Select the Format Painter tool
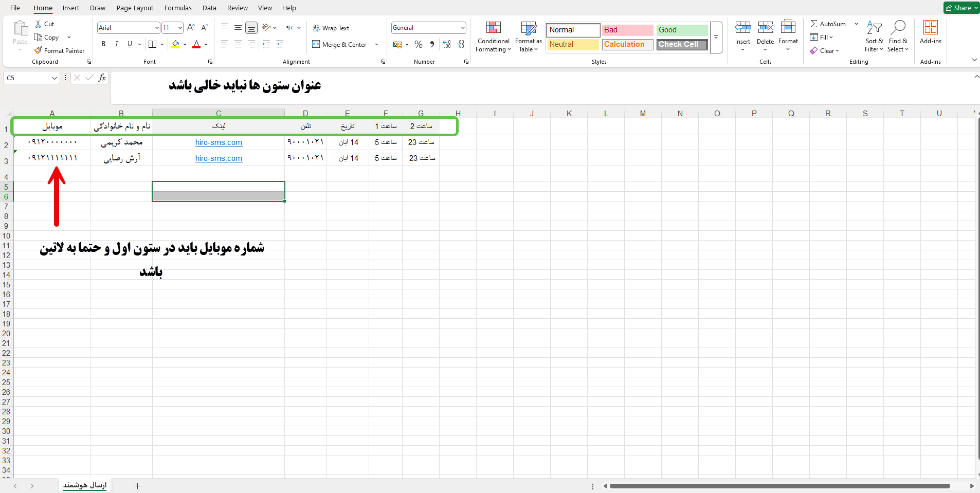The height and width of the screenshot is (493, 980). coord(59,50)
